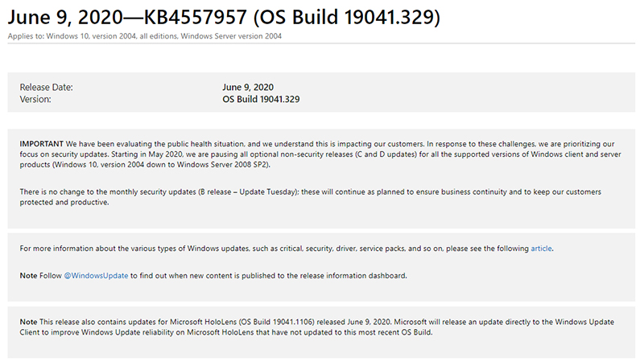Select the "Release Date:" label
Screen dimensions: 644x362
[46, 88]
